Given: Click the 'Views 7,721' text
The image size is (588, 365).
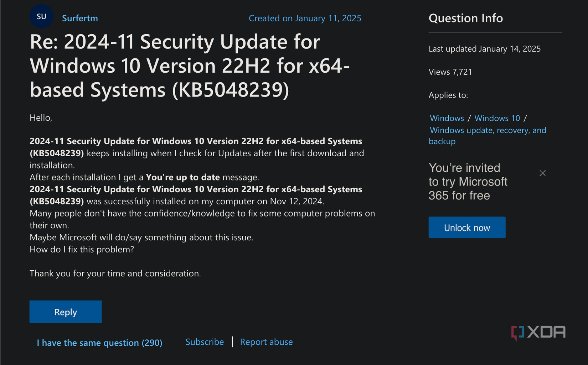Looking at the screenshot, I should pyautogui.click(x=450, y=72).
